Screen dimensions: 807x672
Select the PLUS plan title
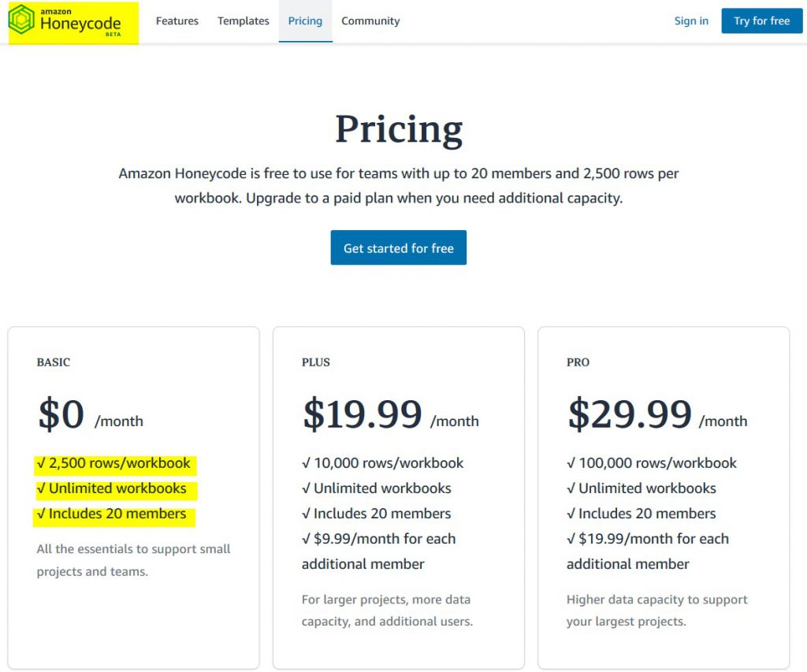(x=316, y=362)
